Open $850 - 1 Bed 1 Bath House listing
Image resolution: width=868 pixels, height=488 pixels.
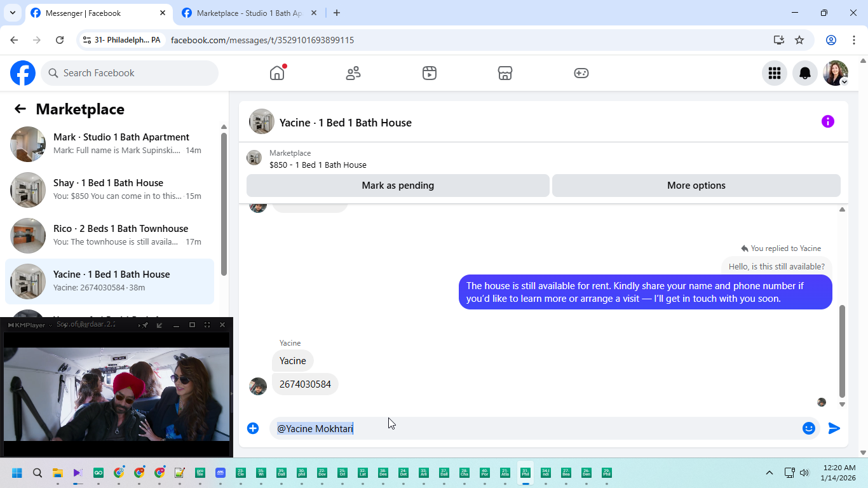pyautogui.click(x=318, y=165)
